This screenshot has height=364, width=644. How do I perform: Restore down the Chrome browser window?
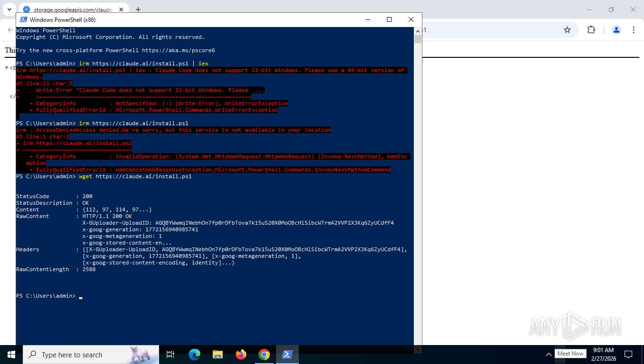(x=611, y=9)
